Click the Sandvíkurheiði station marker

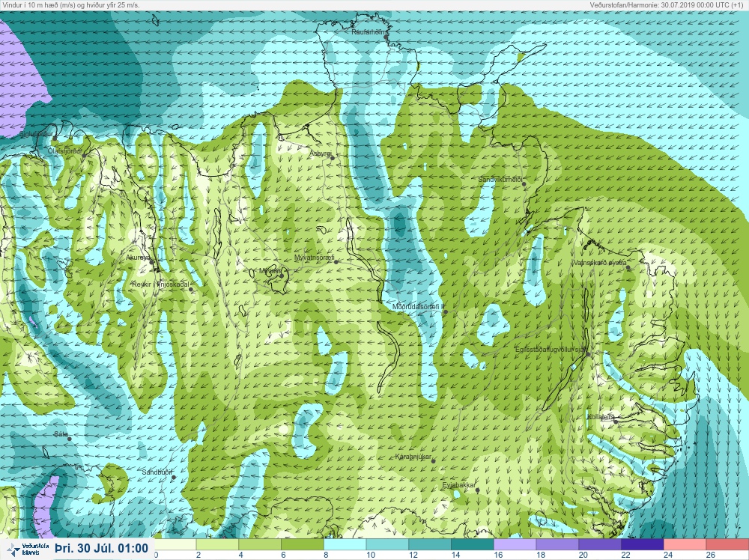coord(524,183)
